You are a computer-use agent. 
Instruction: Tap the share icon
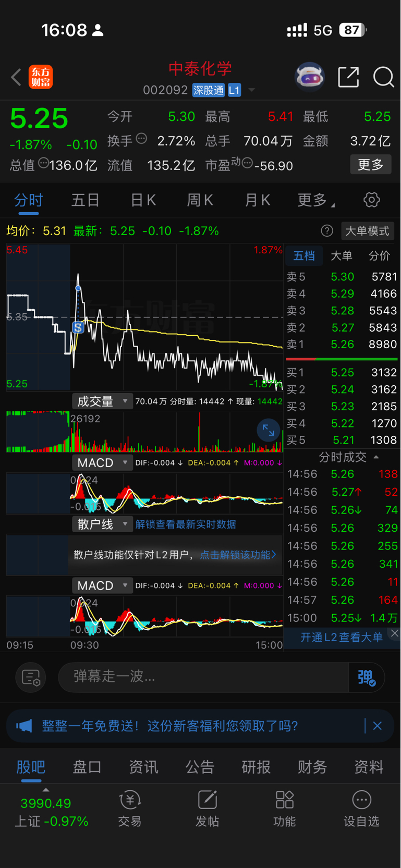(x=348, y=77)
